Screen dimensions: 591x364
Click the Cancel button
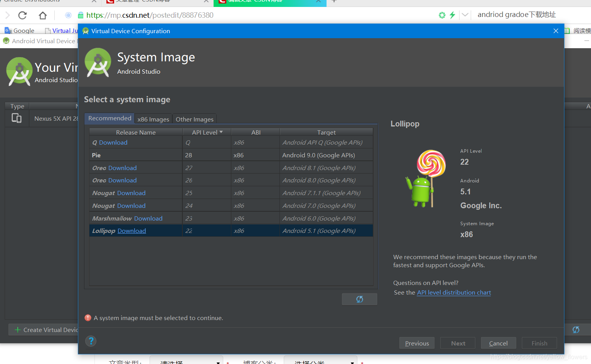click(x=498, y=343)
